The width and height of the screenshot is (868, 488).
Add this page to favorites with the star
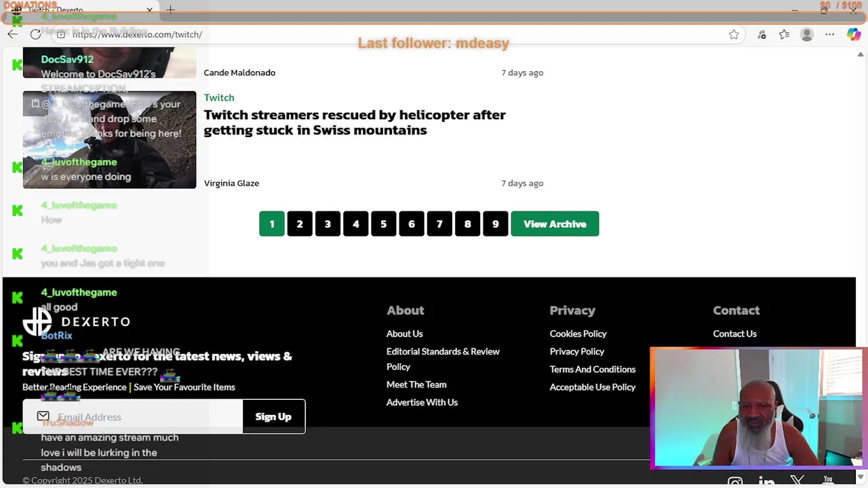pyautogui.click(x=734, y=35)
